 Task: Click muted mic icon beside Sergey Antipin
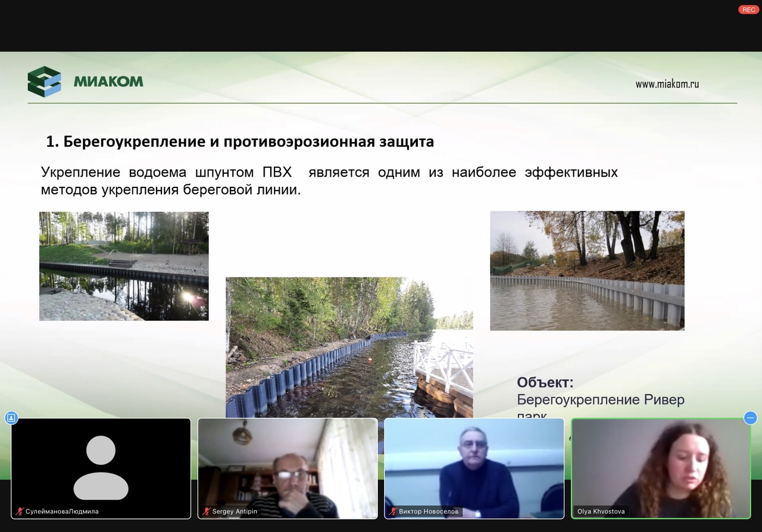[x=207, y=511]
